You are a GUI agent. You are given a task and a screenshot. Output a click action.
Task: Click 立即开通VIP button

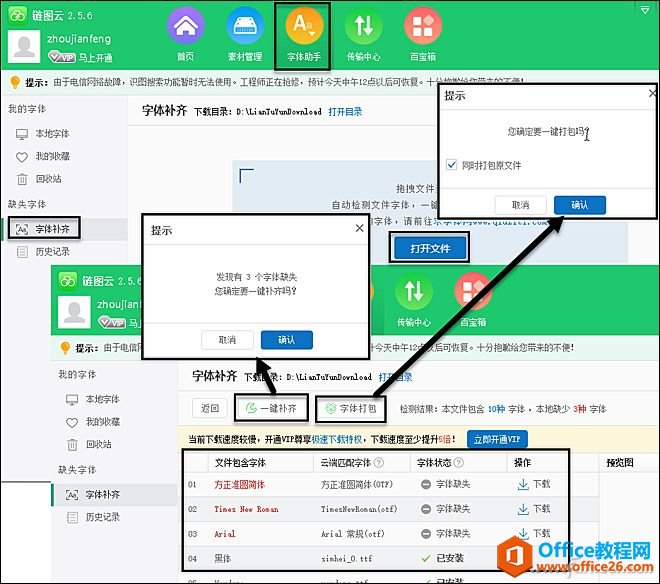pyautogui.click(x=497, y=440)
